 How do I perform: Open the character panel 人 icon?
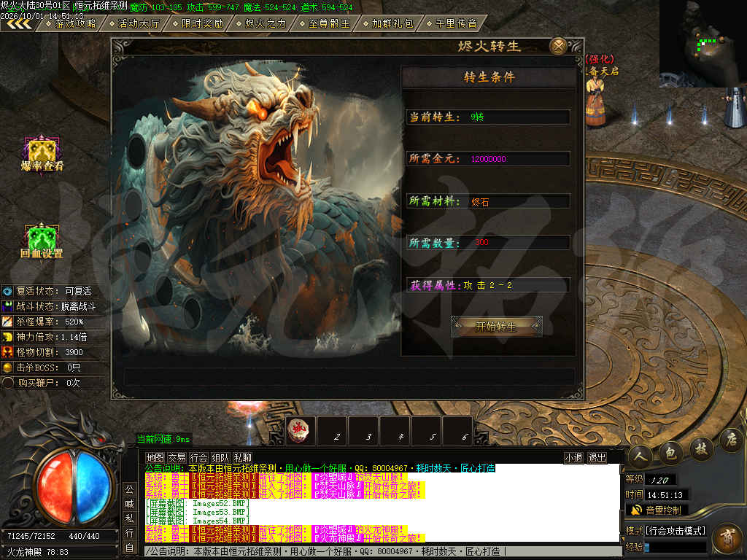[x=640, y=456]
